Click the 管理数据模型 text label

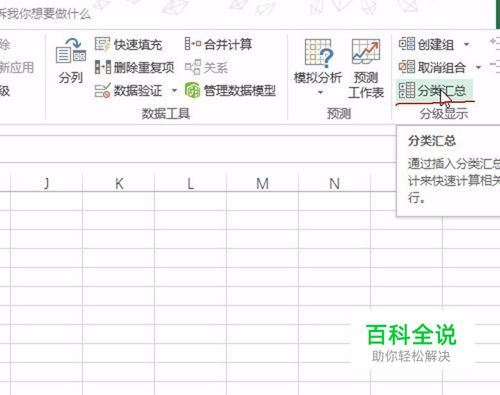pos(240,91)
